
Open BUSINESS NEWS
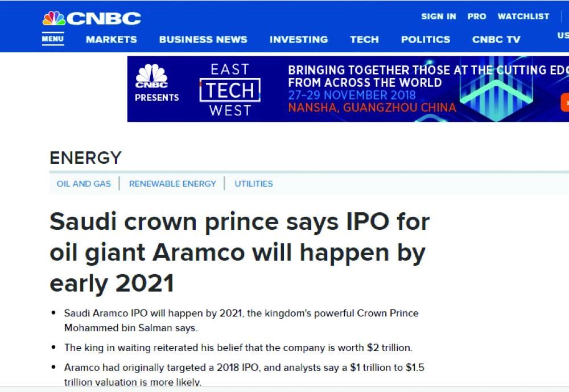(x=203, y=39)
